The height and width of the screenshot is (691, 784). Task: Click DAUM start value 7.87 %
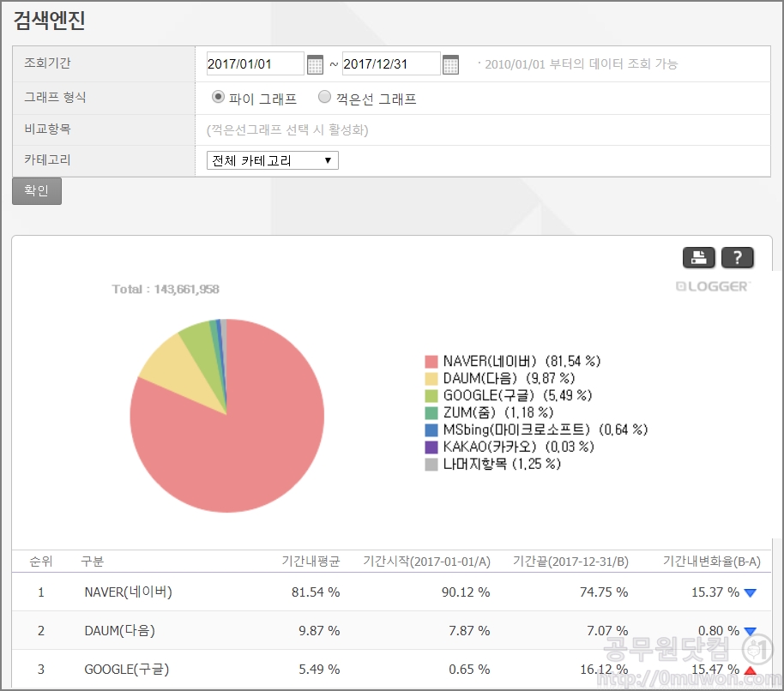[469, 631]
